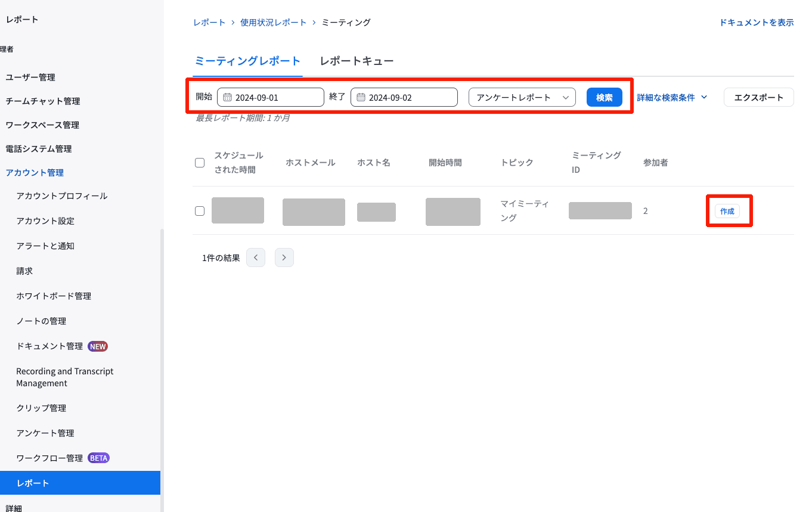Open ドキュメント管理 NEW sidebar item

click(x=62, y=346)
